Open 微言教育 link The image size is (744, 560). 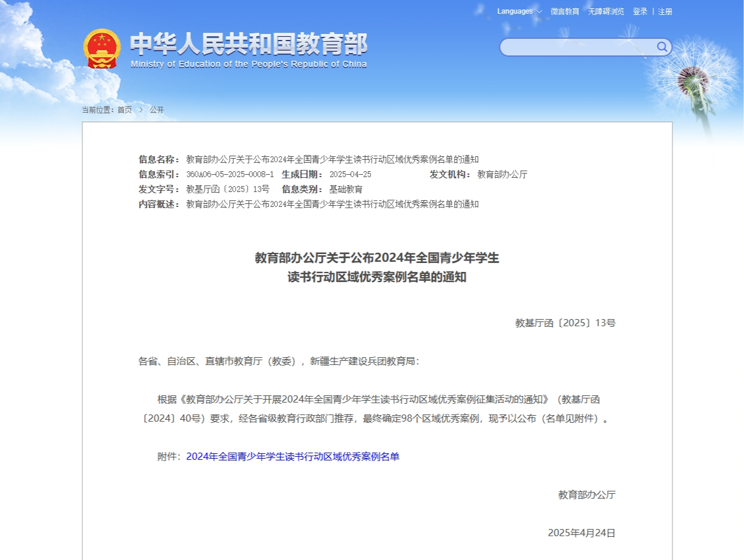pos(565,11)
